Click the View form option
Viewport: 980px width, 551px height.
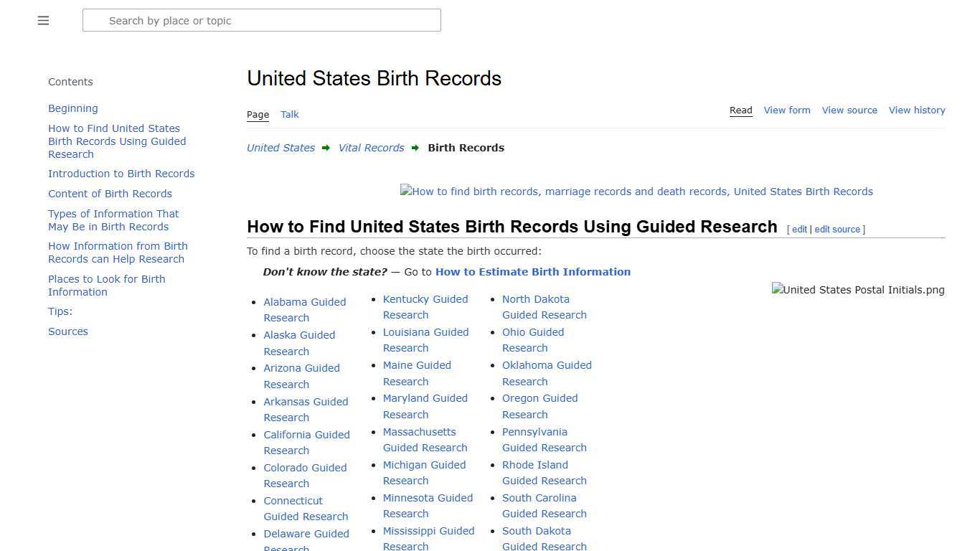(787, 110)
